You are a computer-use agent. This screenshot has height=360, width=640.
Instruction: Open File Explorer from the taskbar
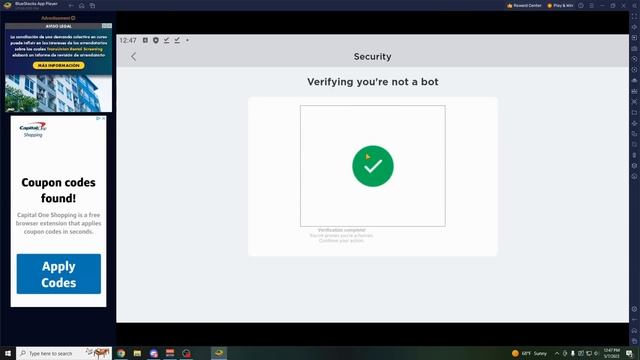pos(138,353)
